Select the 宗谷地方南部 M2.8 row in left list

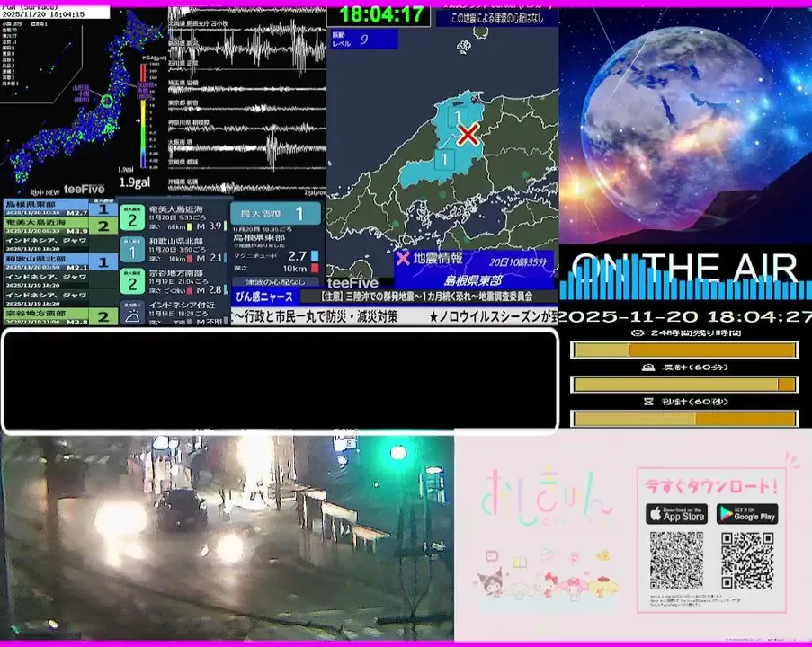[61, 317]
